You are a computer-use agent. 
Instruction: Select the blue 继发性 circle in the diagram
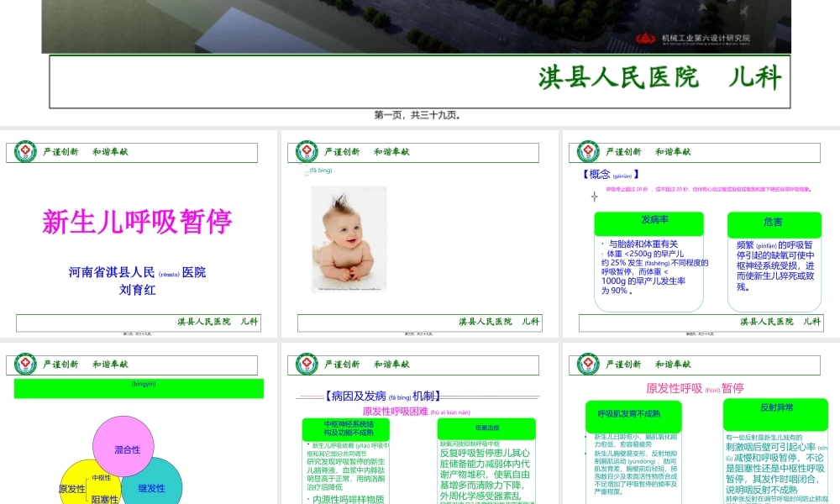(154, 487)
